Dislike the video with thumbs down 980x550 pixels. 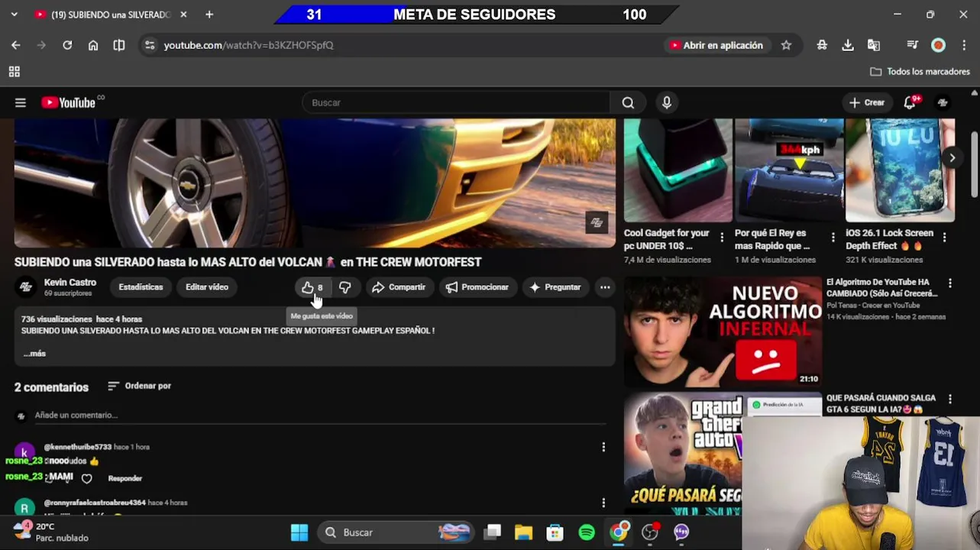(x=345, y=287)
